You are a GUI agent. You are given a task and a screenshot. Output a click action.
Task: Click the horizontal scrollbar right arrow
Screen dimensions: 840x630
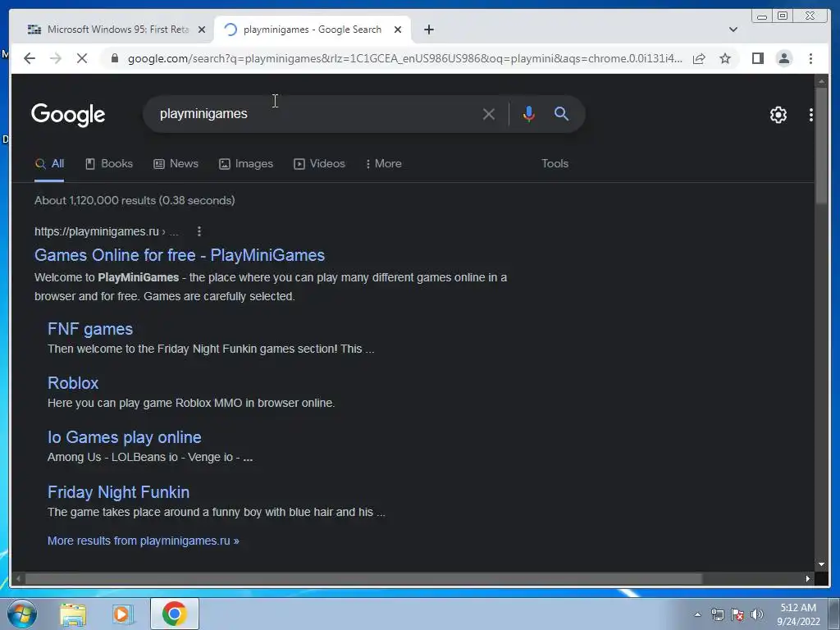coord(808,578)
